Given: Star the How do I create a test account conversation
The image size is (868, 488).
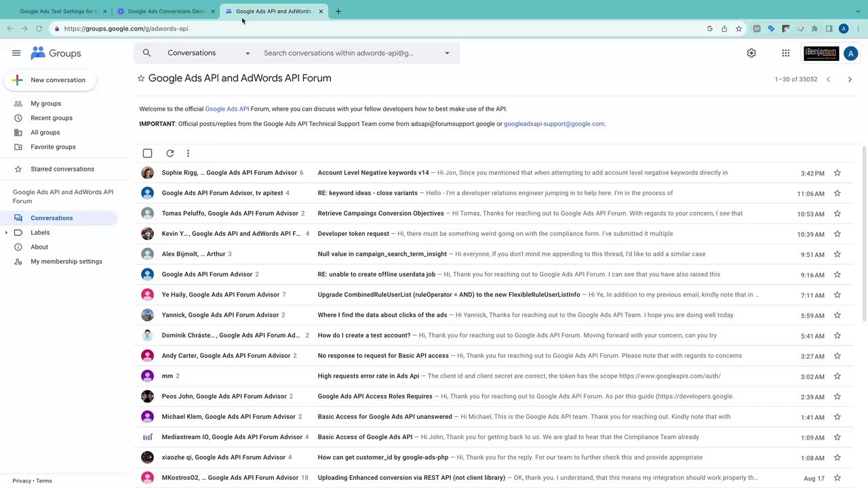Looking at the screenshot, I should 837,335.
